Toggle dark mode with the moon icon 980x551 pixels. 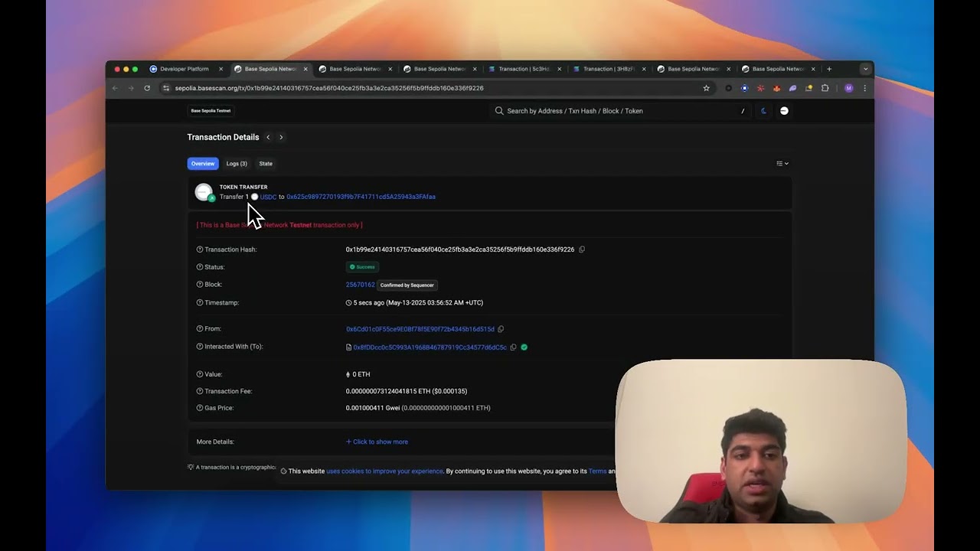point(763,111)
